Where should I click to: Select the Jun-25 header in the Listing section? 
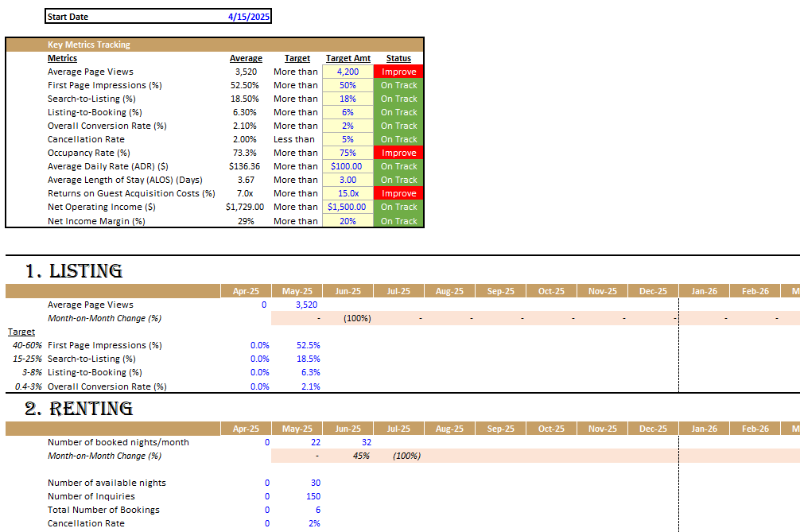click(x=348, y=291)
